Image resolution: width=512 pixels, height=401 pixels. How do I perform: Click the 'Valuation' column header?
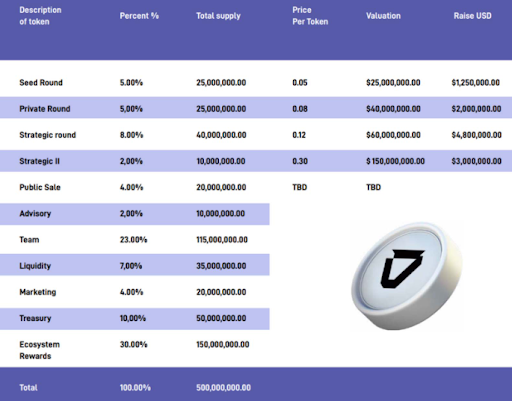pos(383,16)
